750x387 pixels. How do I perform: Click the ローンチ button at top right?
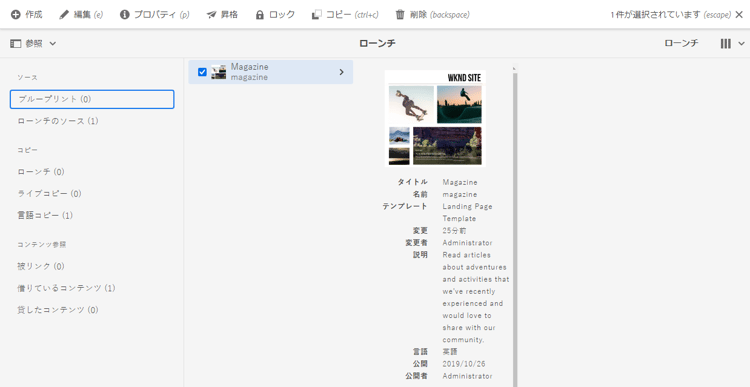point(681,44)
